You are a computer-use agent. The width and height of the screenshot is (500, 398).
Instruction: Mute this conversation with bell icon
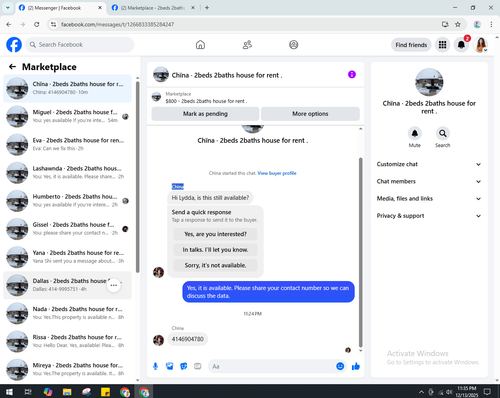pos(415,134)
